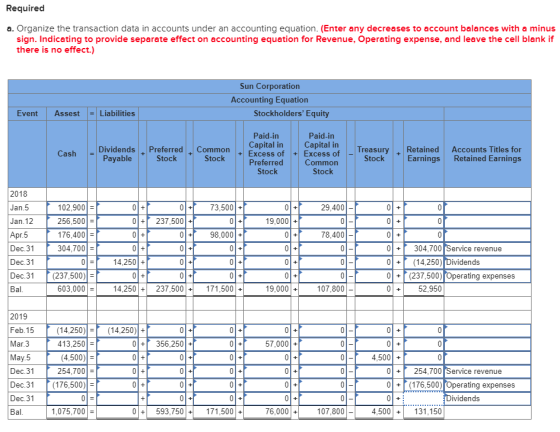
Task: Click the Event column header
Action: [x=27, y=113]
